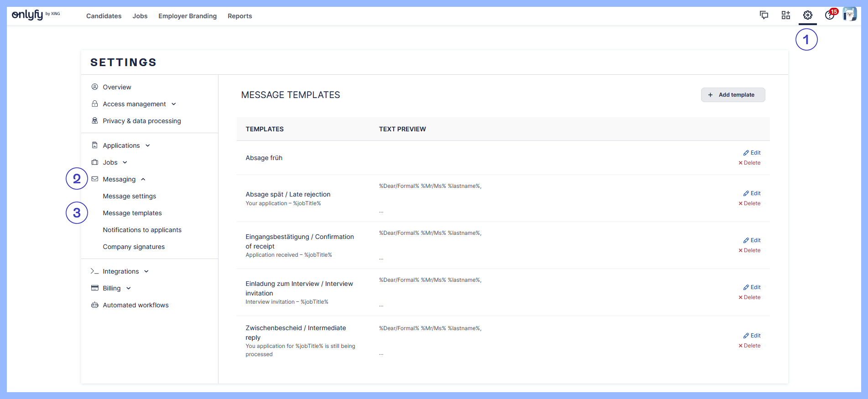Click the Automated workflows robot icon
This screenshot has width=868, height=399.
[x=95, y=305]
